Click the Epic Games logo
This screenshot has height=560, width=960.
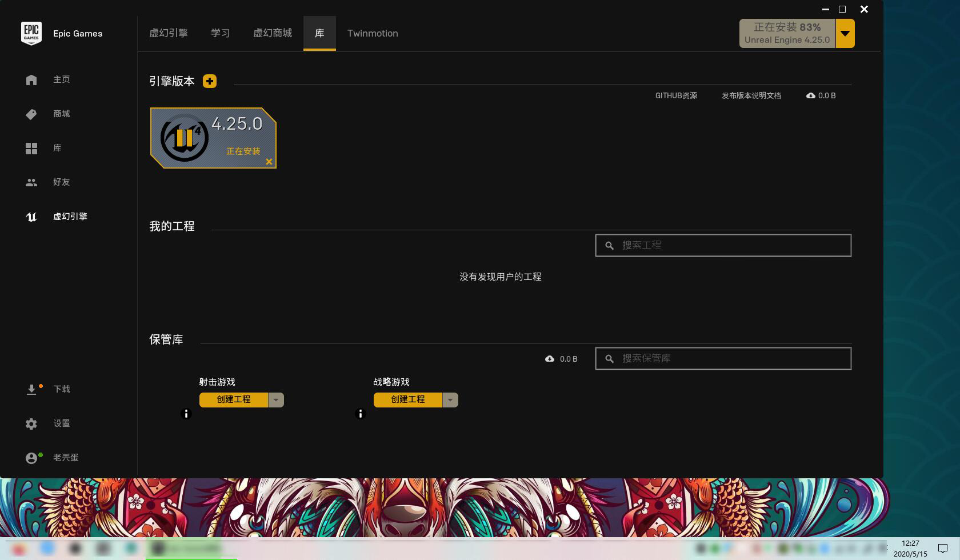[31, 33]
